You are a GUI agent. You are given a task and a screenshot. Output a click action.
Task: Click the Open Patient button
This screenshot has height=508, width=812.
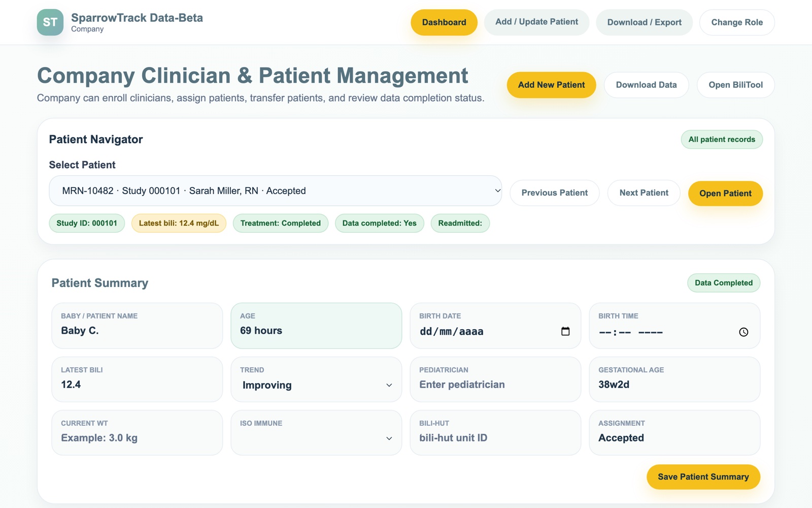click(725, 194)
